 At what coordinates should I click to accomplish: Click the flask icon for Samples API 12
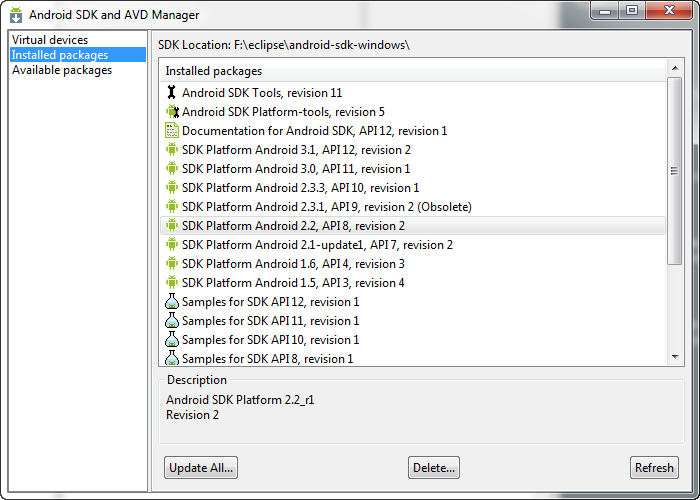point(172,302)
